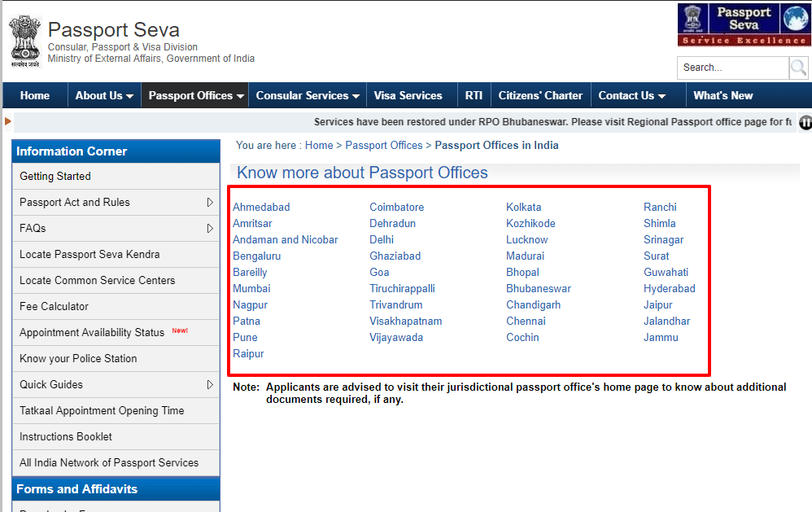Click the Fee Calculator sidebar link
The image size is (812, 512).
[55, 306]
